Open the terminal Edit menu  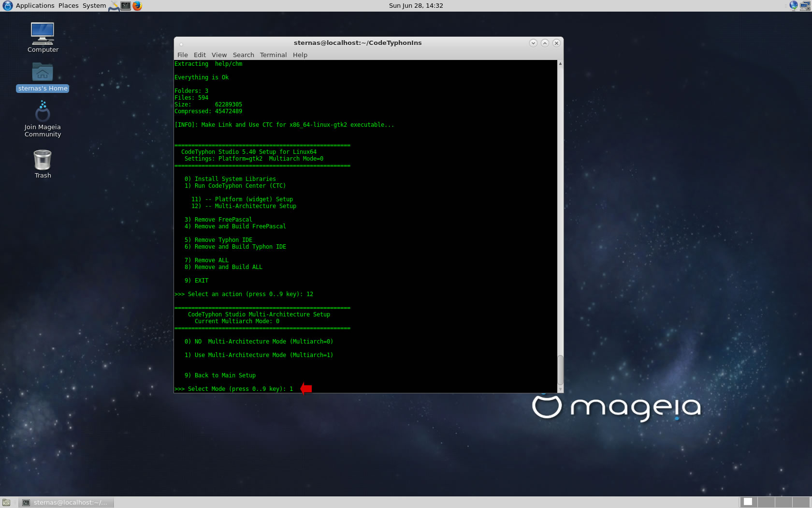pos(200,55)
